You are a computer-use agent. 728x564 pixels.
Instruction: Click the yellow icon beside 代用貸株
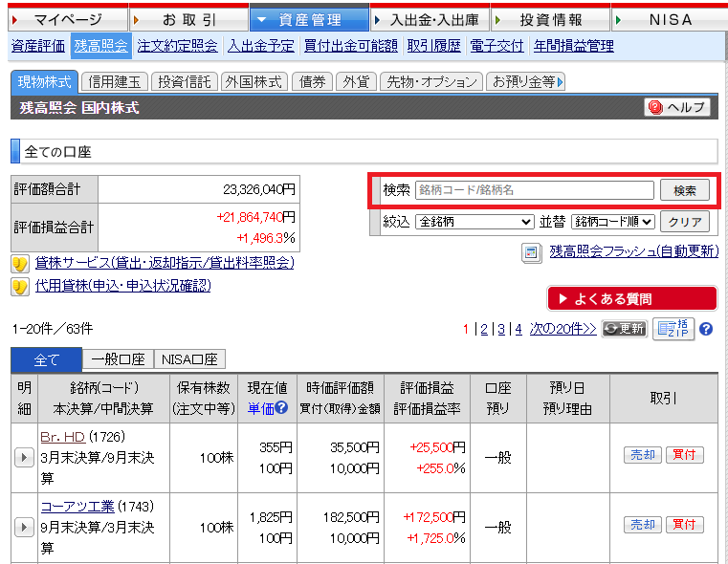click(20, 287)
